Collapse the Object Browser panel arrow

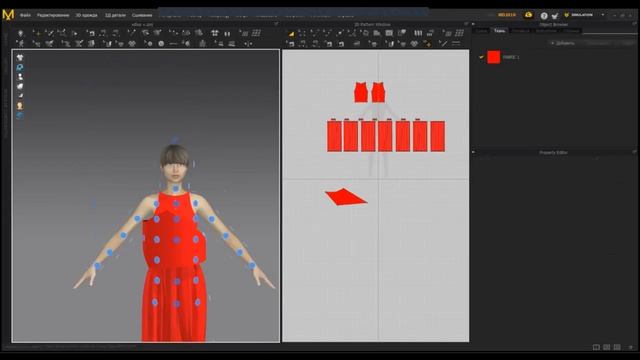click(x=473, y=24)
